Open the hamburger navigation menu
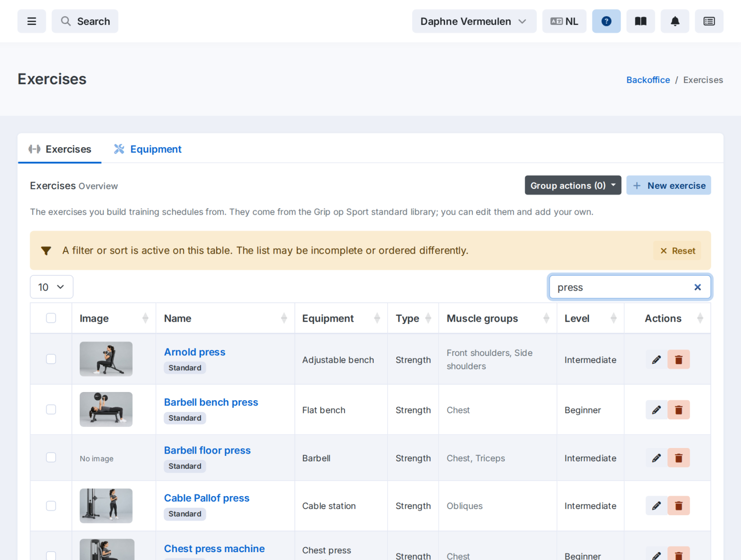This screenshot has height=560, width=741. (31, 21)
